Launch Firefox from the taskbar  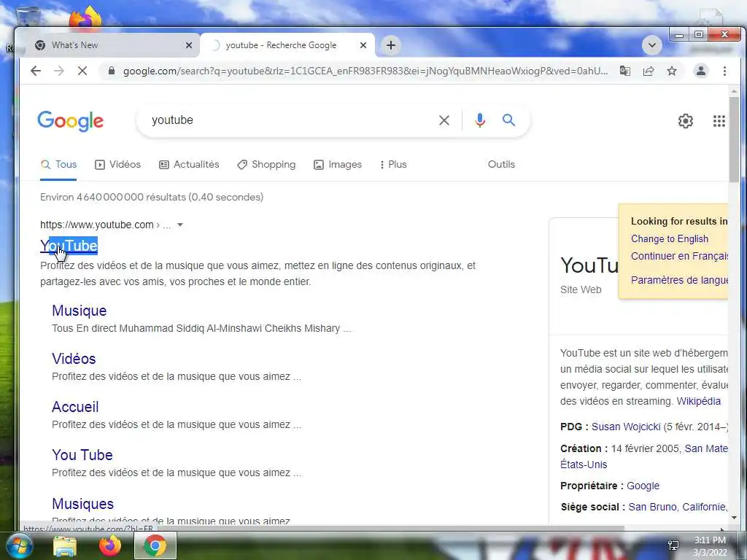[110, 545]
